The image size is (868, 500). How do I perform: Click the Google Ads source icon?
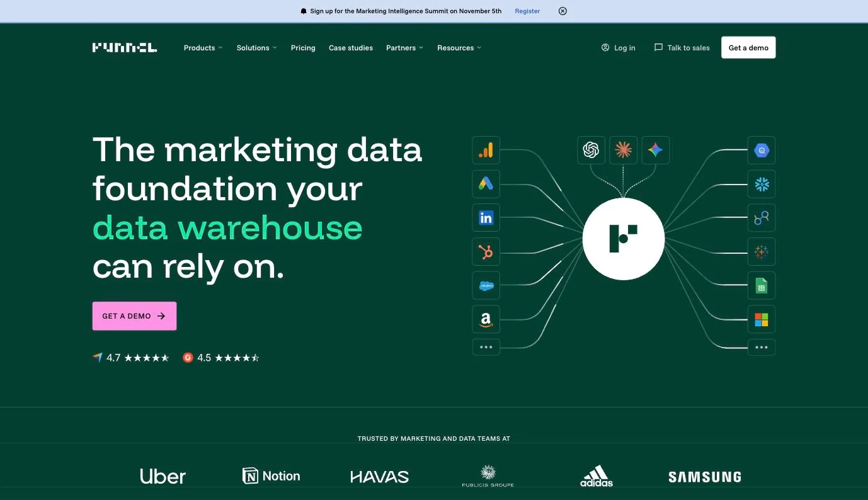[486, 184]
